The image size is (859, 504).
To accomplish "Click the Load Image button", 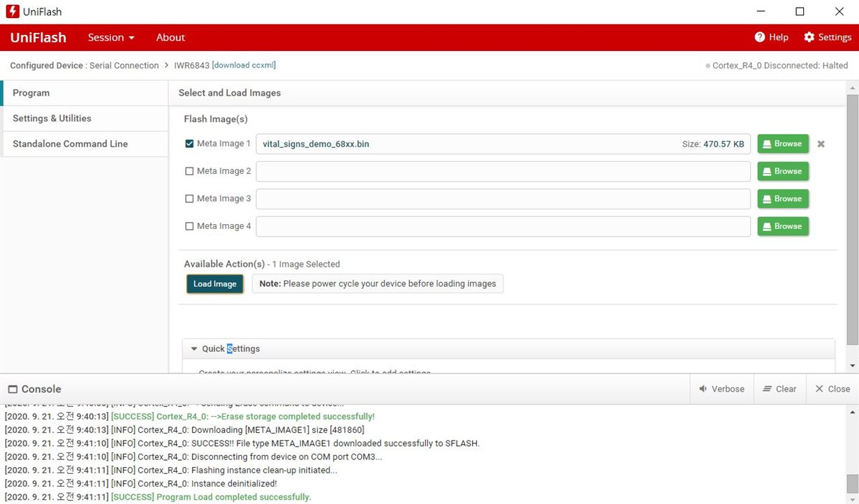I will coord(215,284).
